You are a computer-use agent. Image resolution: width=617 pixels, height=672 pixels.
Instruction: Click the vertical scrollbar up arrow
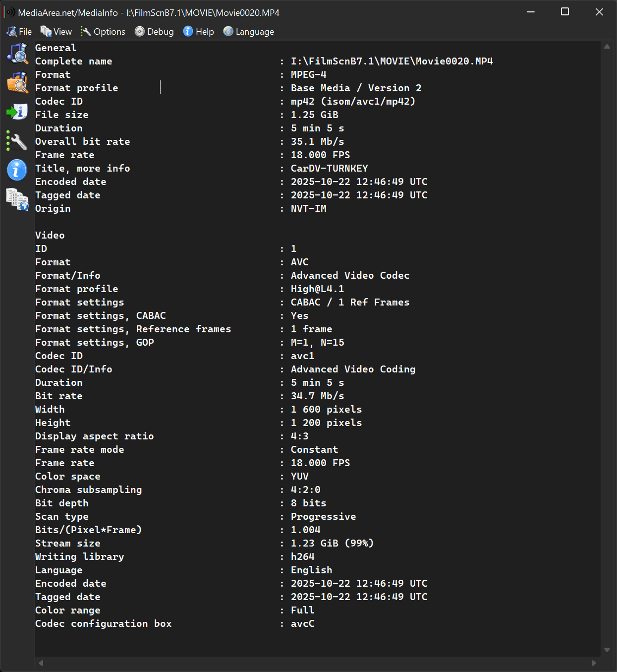(607, 47)
